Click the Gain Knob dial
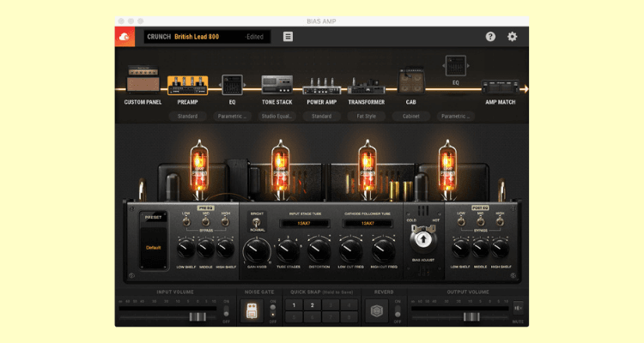 point(257,250)
